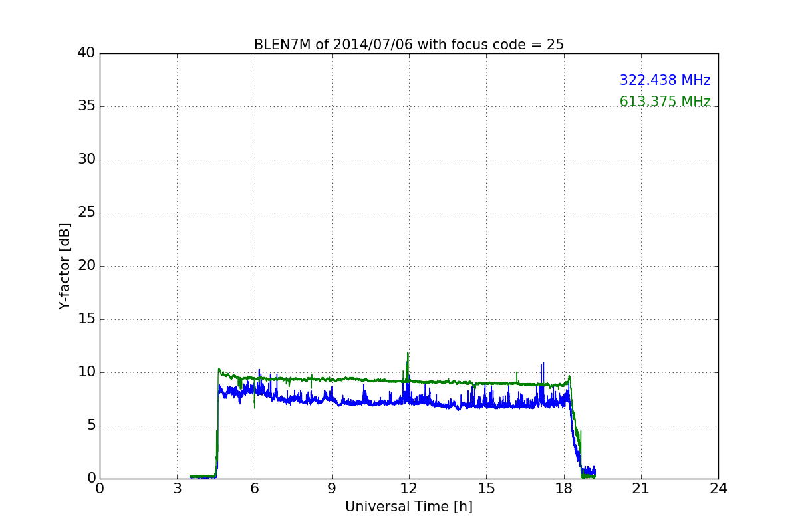Click the x-axis tick label '3'
The width and height of the screenshot is (798, 532).
tap(177, 489)
